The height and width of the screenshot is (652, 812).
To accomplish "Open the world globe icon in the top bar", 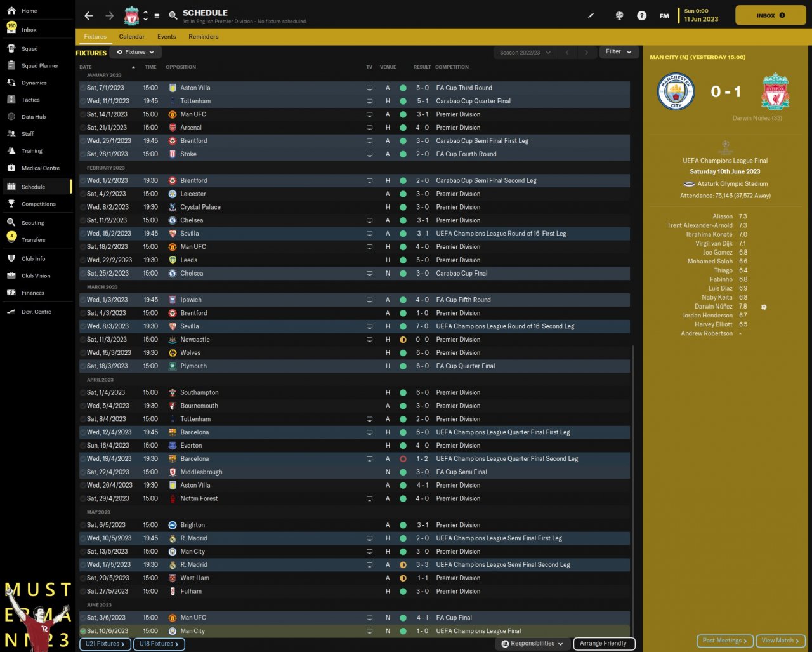I will (x=620, y=15).
